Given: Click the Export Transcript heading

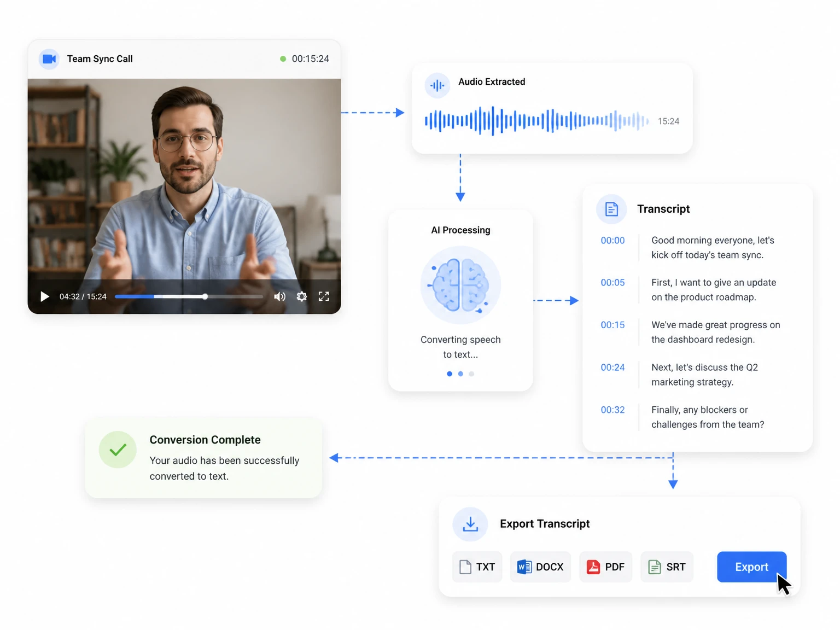Looking at the screenshot, I should coord(545,524).
